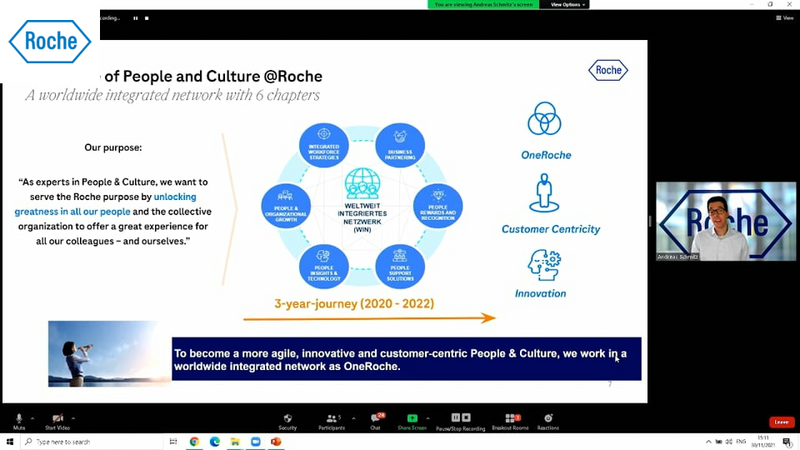
Task: Click the 'Customer Centricity' label text
Action: [x=551, y=229]
